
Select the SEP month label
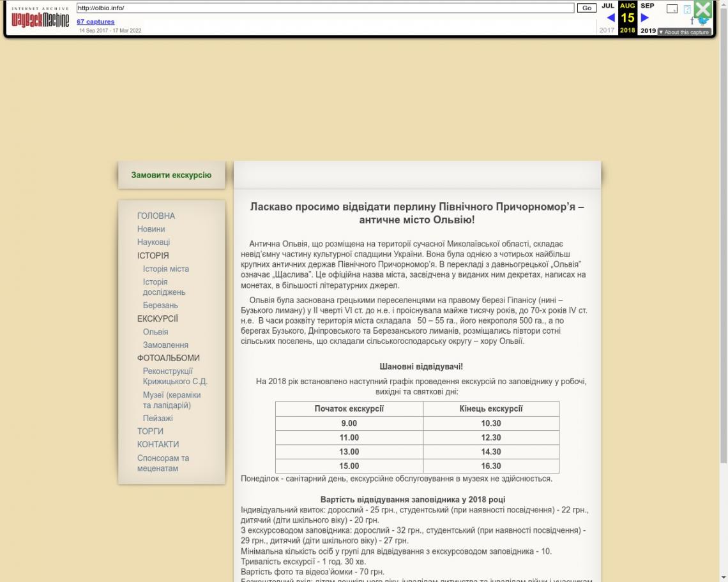coord(647,6)
